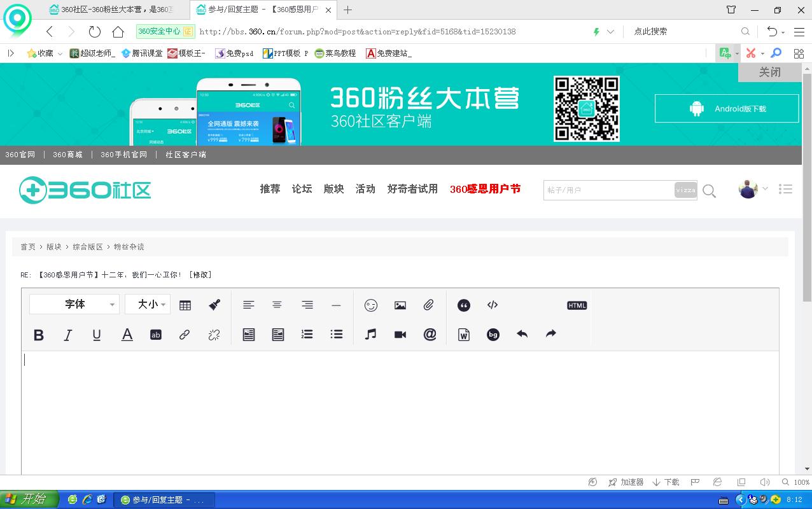Float image right with the layout icon
This screenshot has height=509, width=812.
pos(278,335)
